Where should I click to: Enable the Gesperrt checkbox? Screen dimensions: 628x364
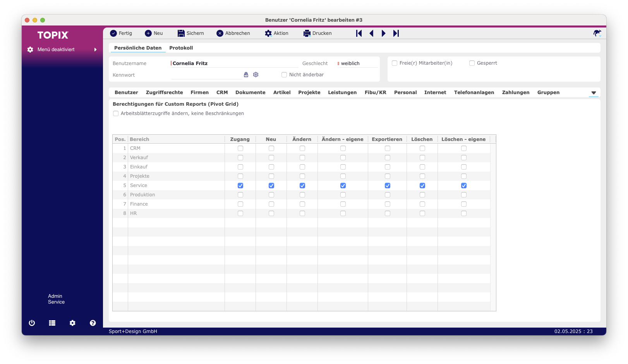[472, 63]
